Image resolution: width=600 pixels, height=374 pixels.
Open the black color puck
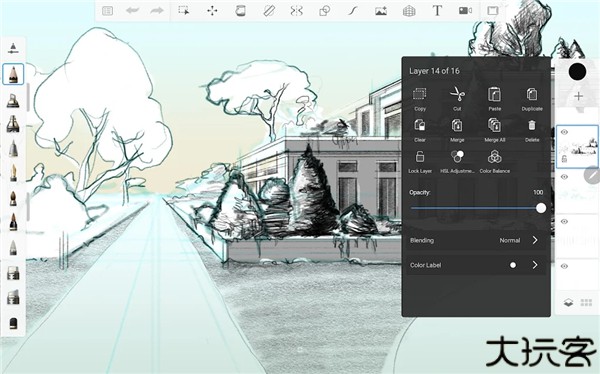577,72
